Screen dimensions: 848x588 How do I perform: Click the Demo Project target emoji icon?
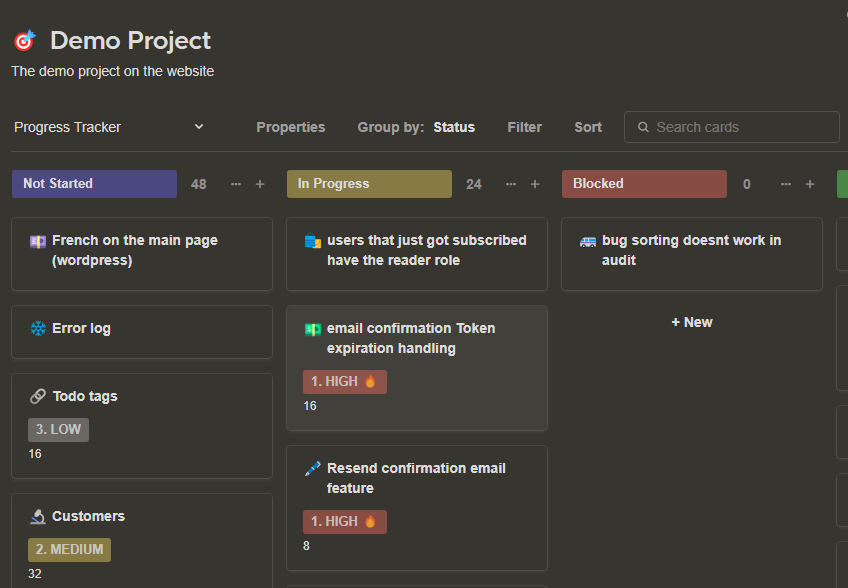click(24, 41)
